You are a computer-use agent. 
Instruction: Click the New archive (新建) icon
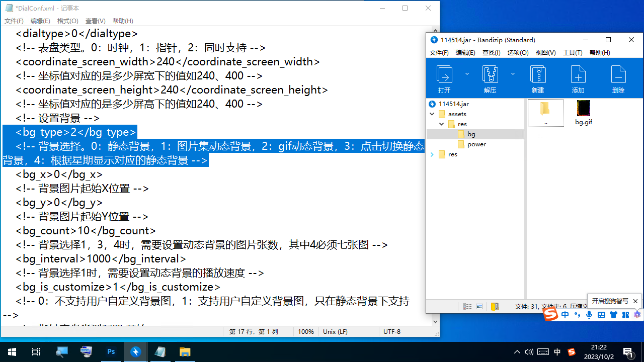[538, 79]
